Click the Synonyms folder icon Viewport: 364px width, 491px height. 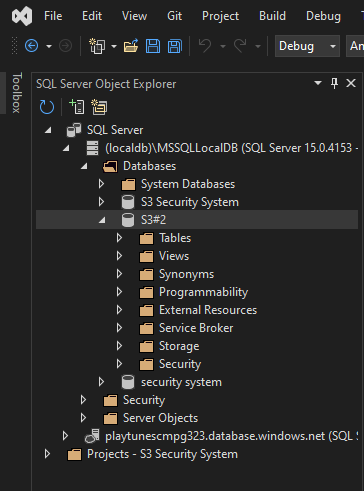(146, 274)
